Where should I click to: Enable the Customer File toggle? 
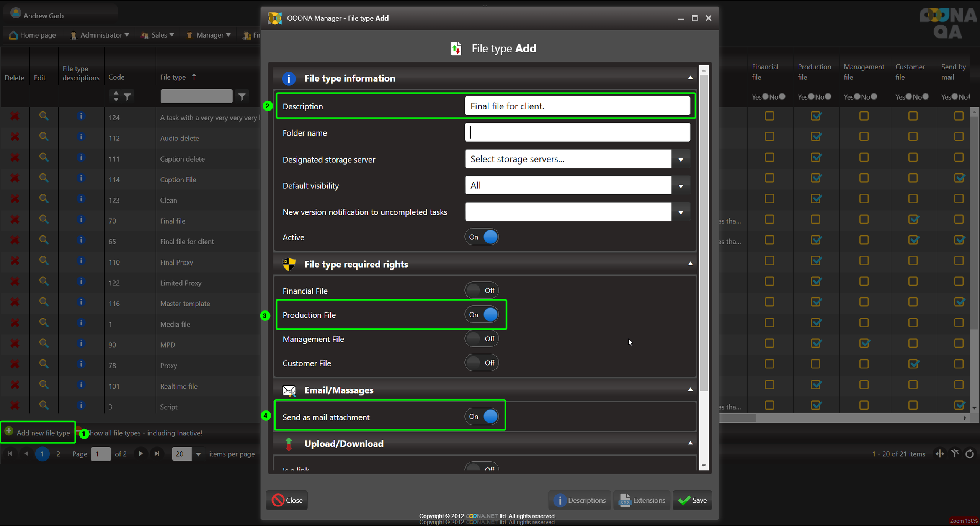click(x=482, y=363)
